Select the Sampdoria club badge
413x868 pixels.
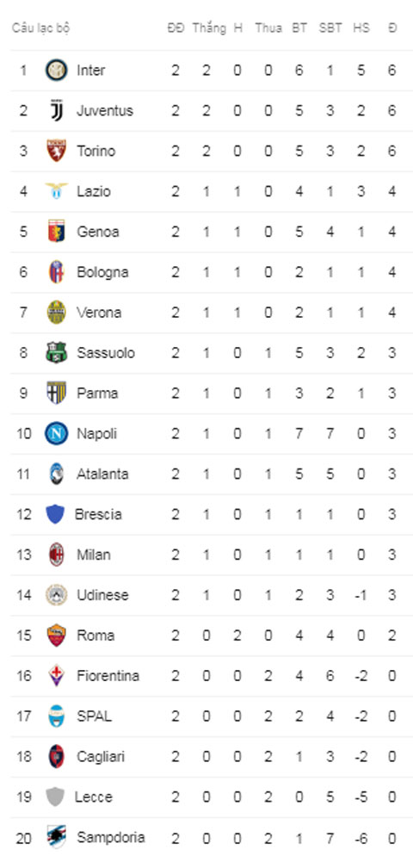(x=57, y=837)
